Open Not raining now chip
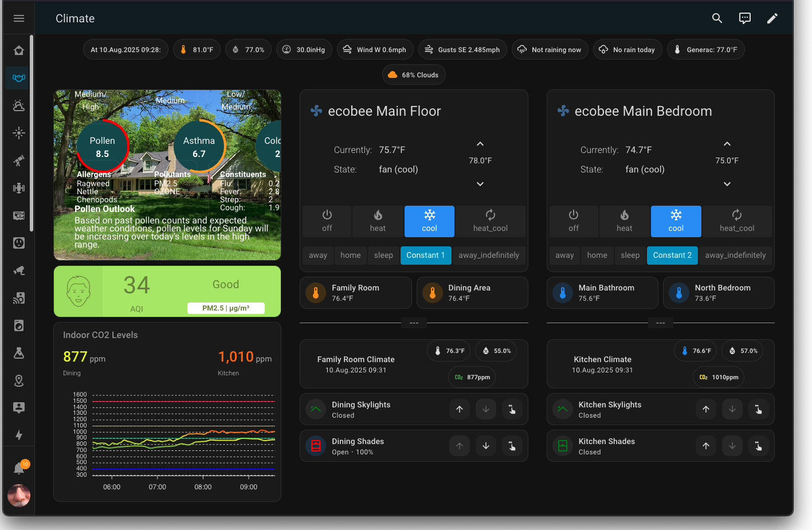 [x=550, y=50]
